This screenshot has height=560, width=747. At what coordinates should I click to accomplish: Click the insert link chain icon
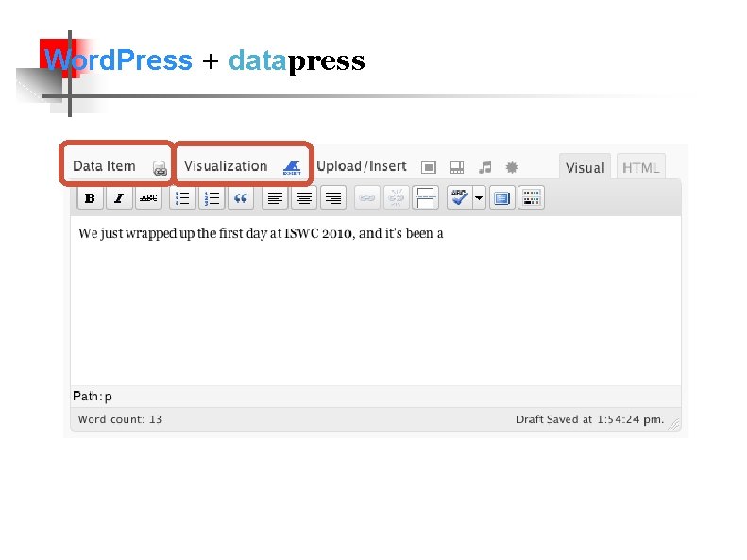(x=366, y=197)
